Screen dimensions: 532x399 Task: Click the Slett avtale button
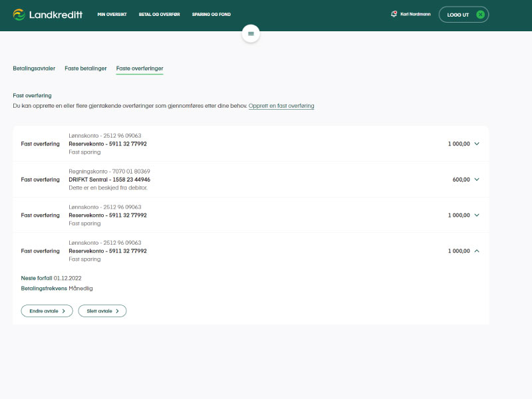pyautogui.click(x=102, y=311)
